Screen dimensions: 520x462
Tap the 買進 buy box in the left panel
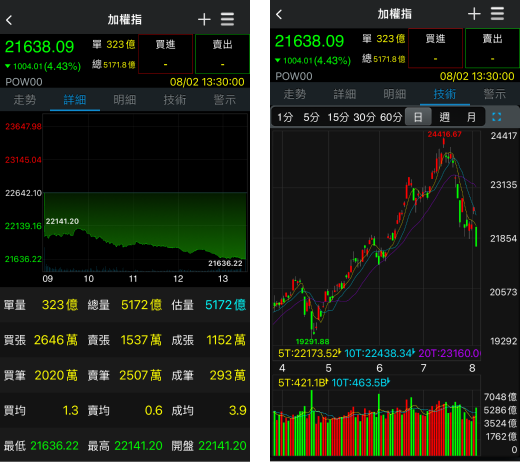(166, 54)
